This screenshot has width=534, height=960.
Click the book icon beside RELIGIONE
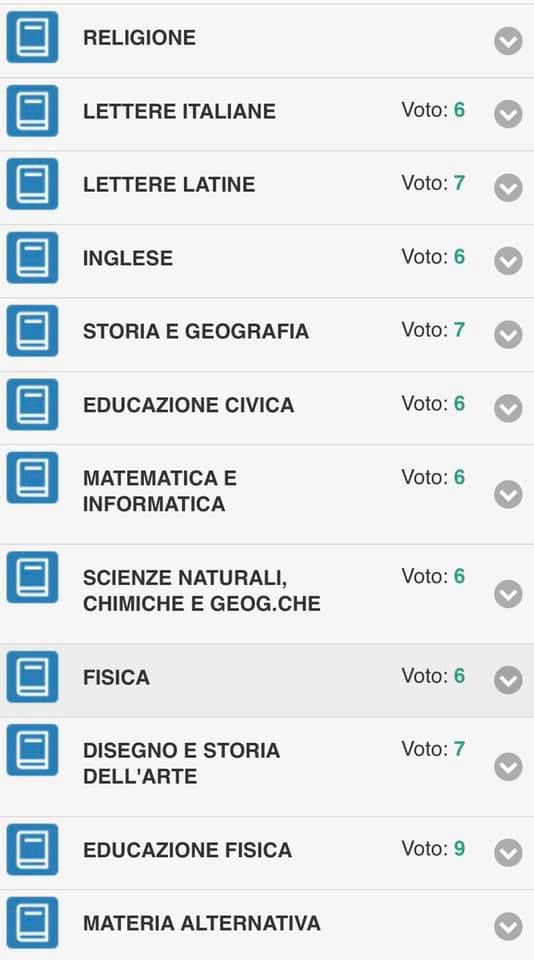tap(32, 37)
